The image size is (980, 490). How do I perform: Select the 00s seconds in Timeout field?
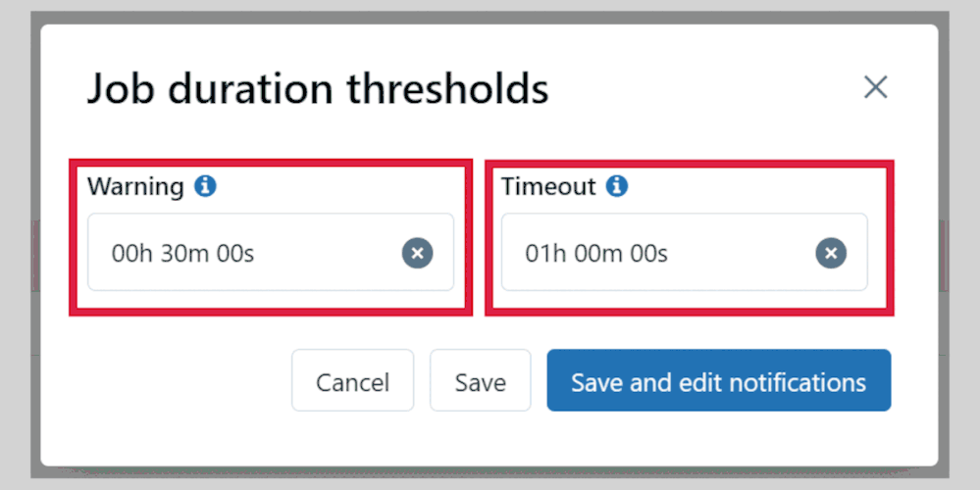(648, 255)
